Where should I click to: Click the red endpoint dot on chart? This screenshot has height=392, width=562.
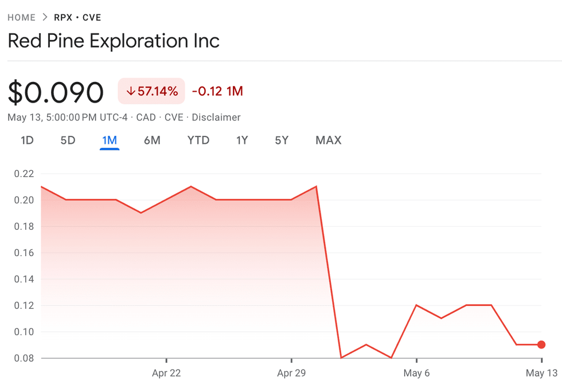541,344
